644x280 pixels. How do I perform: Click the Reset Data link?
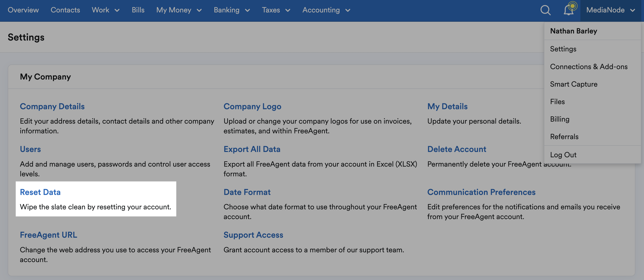tap(40, 192)
